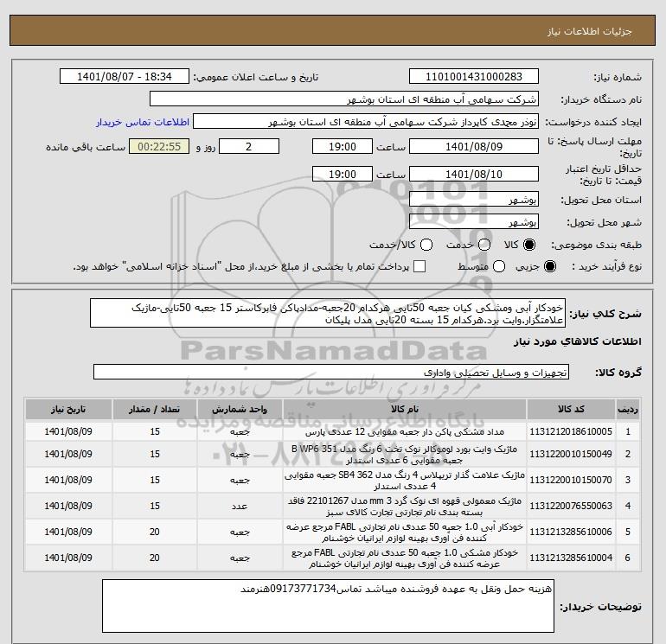Screen dimensions: 666x644
Task: Select the جزیی purchase type radio
Action: 549,266
